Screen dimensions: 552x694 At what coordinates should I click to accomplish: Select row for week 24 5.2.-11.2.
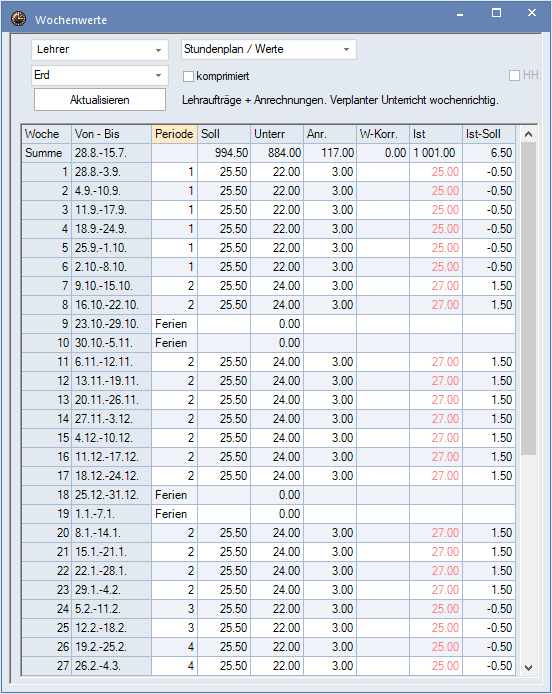tap(269, 609)
